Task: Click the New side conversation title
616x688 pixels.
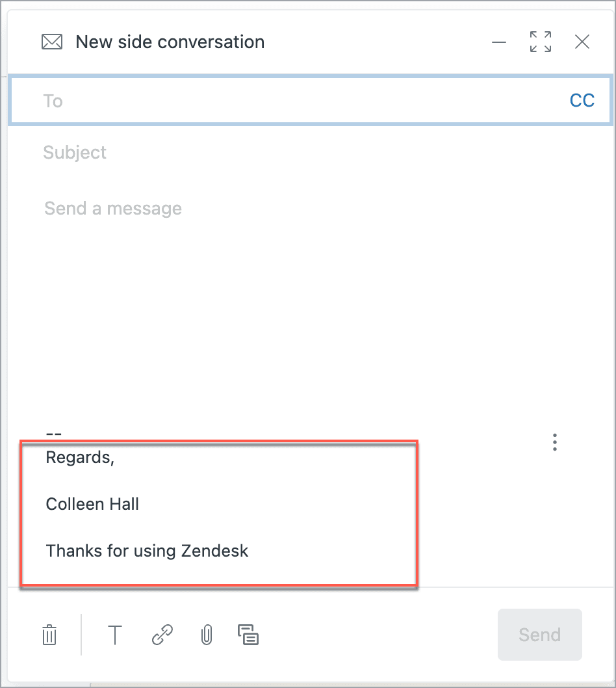Action: coord(170,42)
